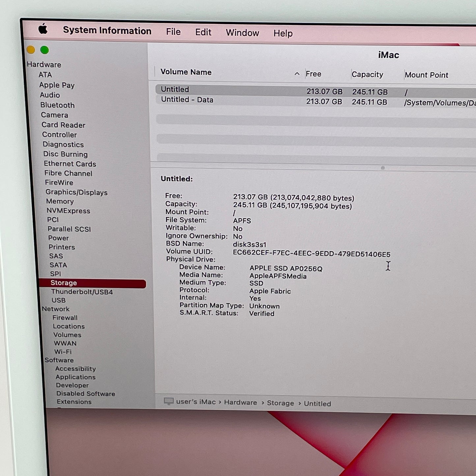The width and height of the screenshot is (476, 476).
Task: Click Storage in the breadcrumb path
Action: (x=281, y=403)
